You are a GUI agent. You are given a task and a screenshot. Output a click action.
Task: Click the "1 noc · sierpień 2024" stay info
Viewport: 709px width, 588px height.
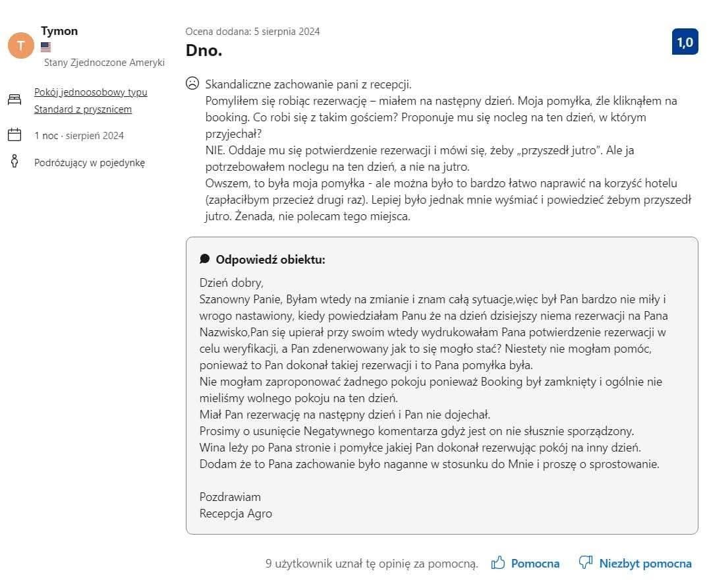pyautogui.click(x=79, y=136)
